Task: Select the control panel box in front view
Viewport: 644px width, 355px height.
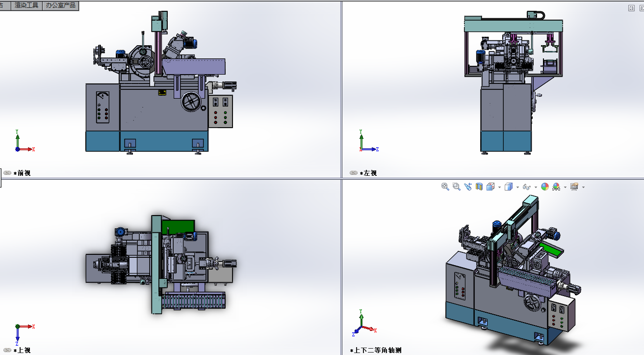Action: coord(221,111)
